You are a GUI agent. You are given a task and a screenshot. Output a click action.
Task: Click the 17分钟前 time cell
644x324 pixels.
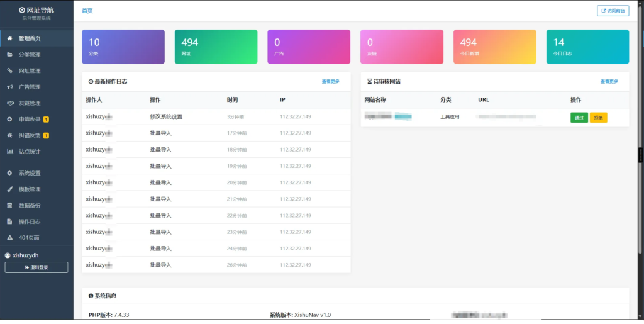[x=236, y=133]
